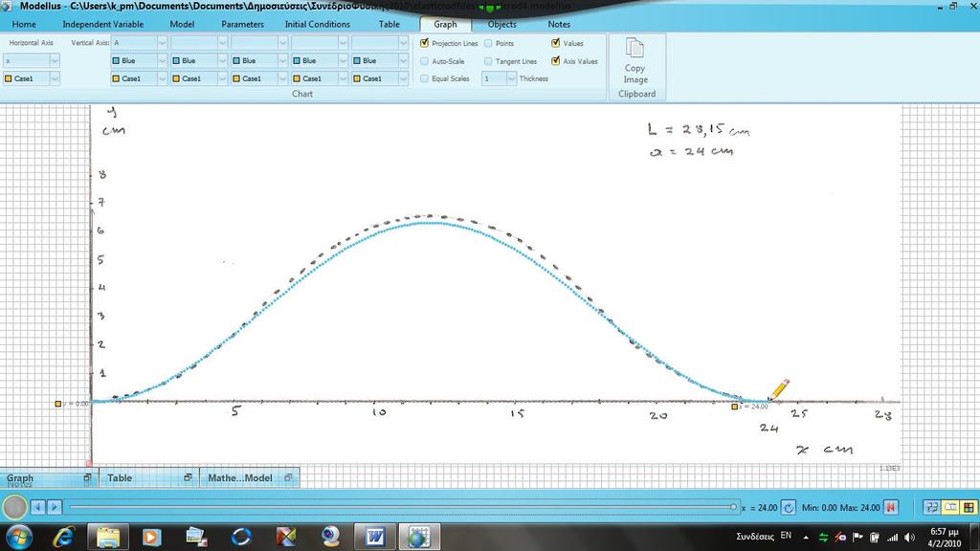Launch Internet Explorer from the taskbar
This screenshot has width=980, height=551.
63,537
